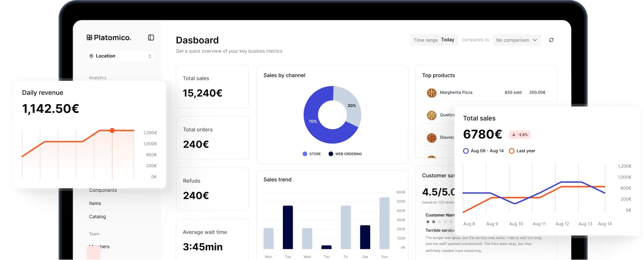Toggle the Aug 08 - Aug 14 series legend
644x260 pixels.
(x=484, y=151)
